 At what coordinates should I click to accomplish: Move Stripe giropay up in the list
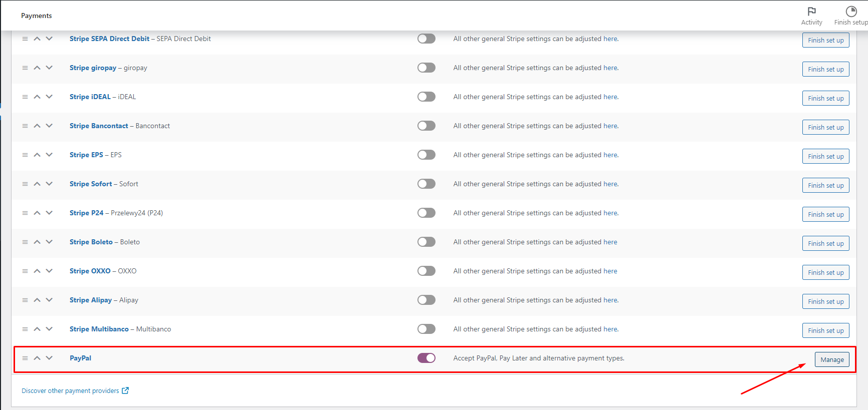point(37,68)
